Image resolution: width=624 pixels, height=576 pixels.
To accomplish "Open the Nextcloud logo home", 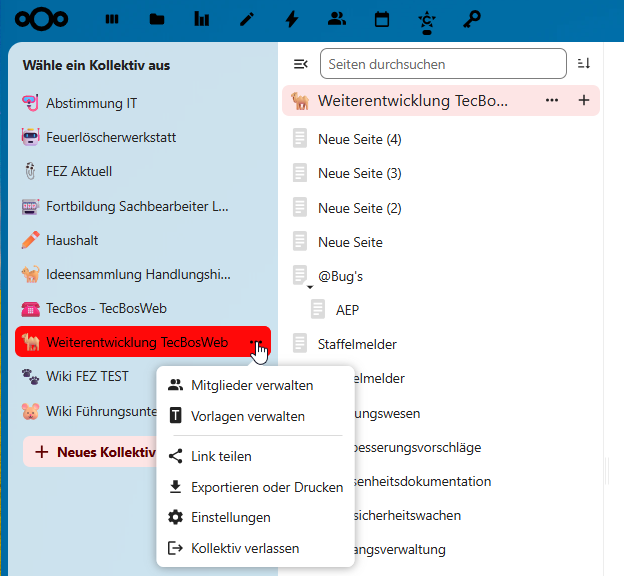I will pos(41,19).
